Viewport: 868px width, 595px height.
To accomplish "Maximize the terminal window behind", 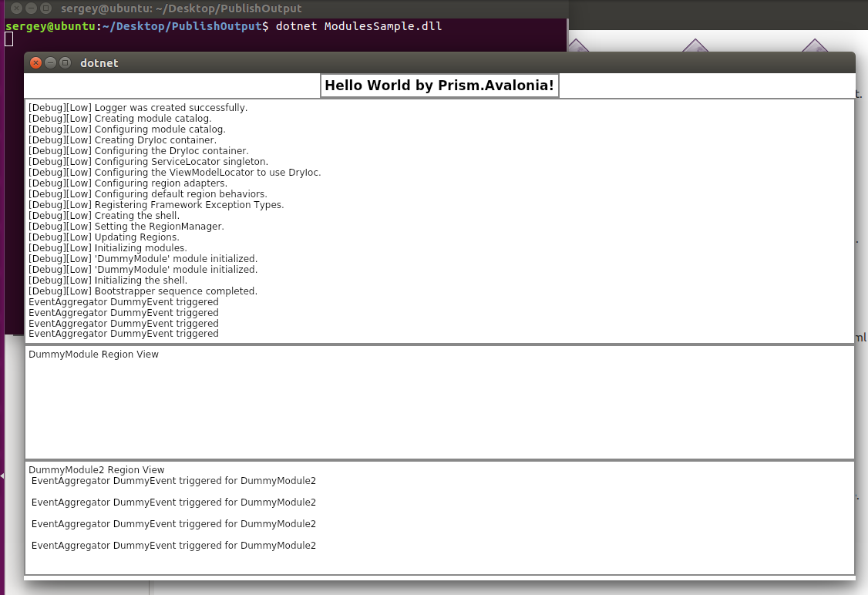I will pos(46,8).
